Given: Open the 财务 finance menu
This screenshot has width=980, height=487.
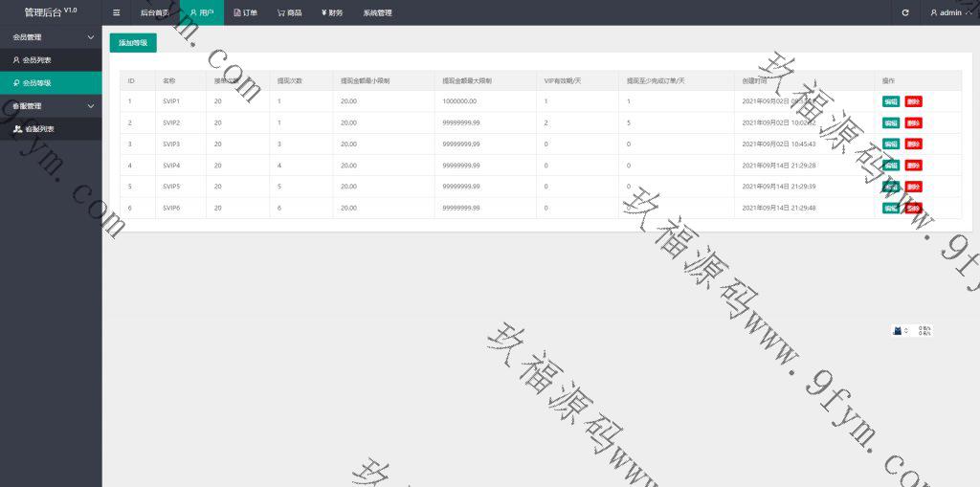Looking at the screenshot, I should [332, 12].
